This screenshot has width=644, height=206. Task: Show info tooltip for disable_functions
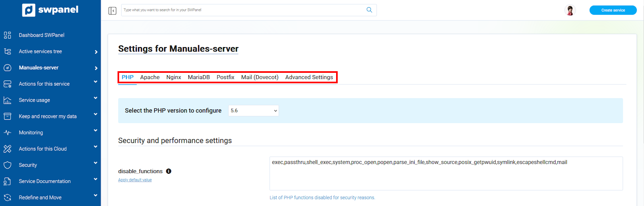point(169,171)
